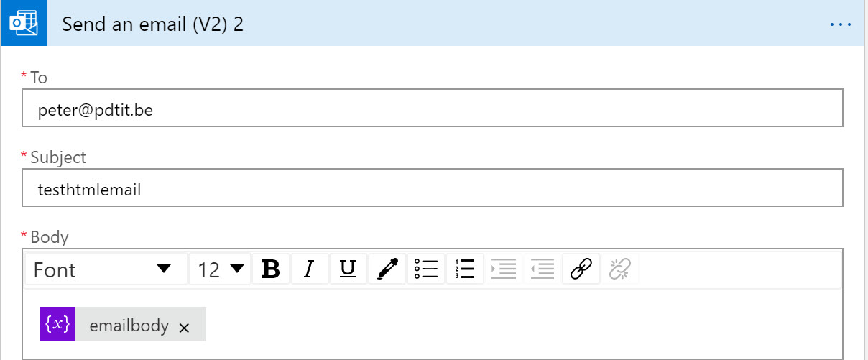868x360 pixels.
Task: Decrease the paragraph indent
Action: click(542, 269)
